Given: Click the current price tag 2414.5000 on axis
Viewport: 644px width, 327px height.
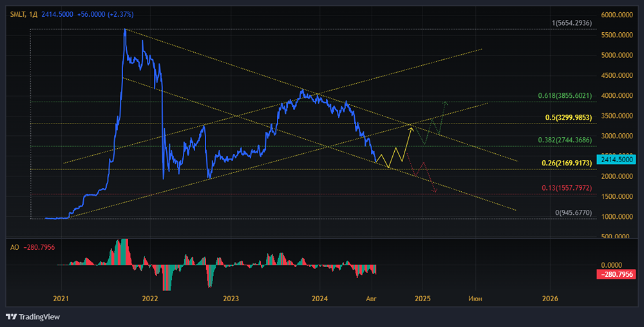Looking at the screenshot, I should [616, 160].
